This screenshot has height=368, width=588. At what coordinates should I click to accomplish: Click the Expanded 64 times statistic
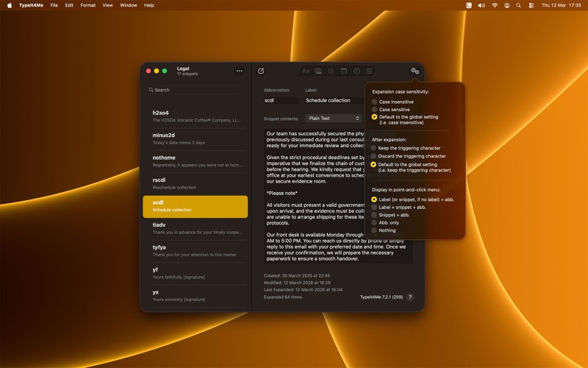click(x=283, y=297)
